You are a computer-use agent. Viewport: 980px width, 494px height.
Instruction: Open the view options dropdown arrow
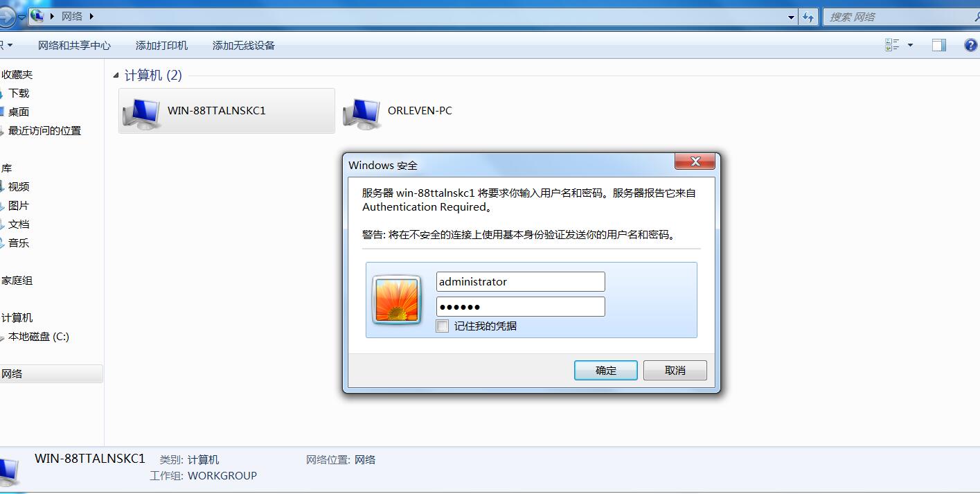tap(910, 45)
